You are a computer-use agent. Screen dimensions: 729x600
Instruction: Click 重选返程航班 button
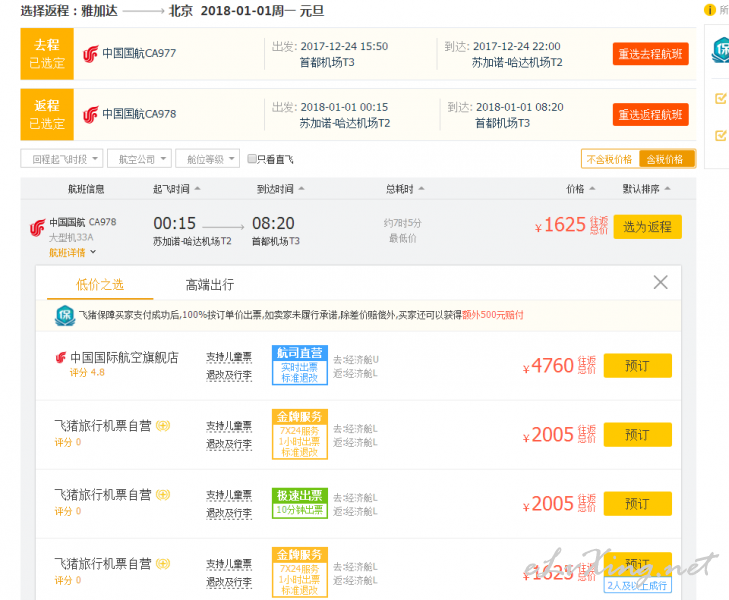pyautogui.click(x=650, y=114)
